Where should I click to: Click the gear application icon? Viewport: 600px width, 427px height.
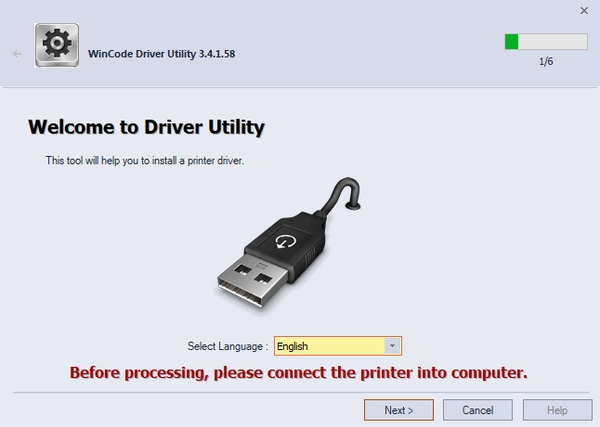57,45
